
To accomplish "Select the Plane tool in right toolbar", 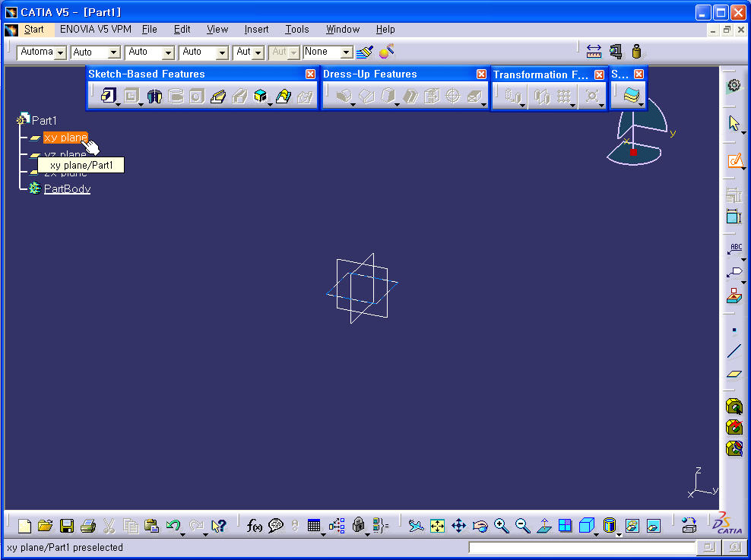I will (x=734, y=374).
